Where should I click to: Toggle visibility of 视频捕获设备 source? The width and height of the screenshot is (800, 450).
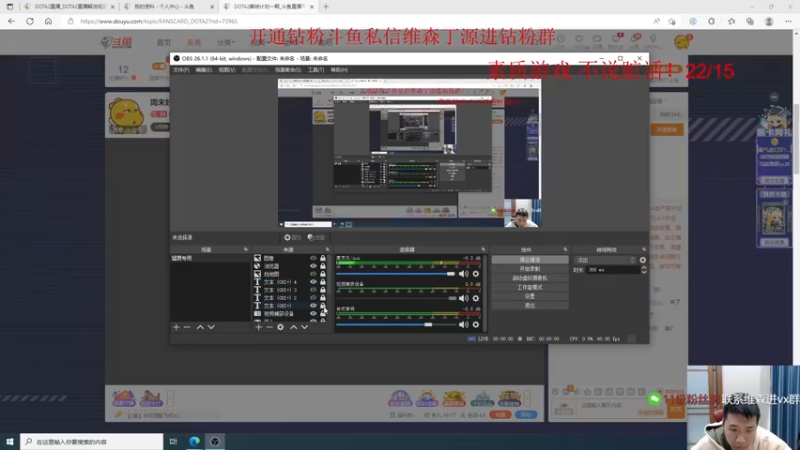coord(313,314)
